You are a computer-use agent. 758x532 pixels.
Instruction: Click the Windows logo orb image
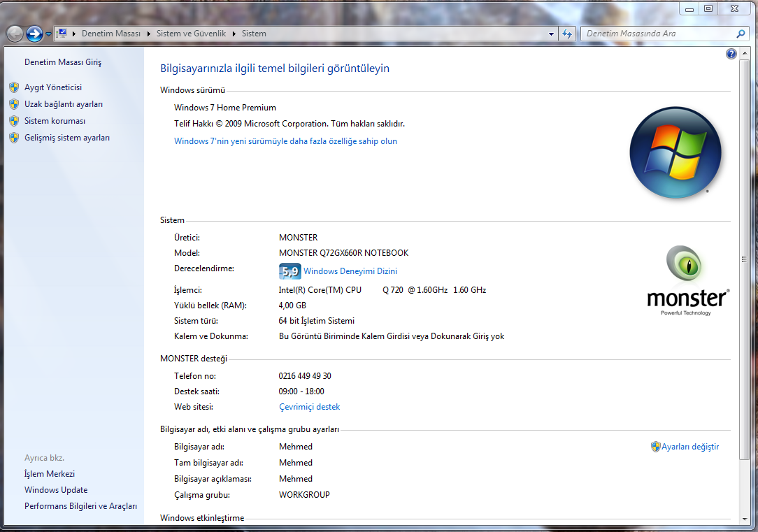coord(675,152)
